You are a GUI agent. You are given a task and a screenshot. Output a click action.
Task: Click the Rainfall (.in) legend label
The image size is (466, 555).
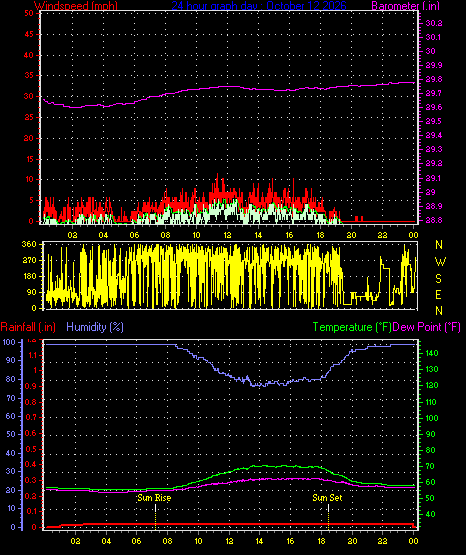(28, 327)
